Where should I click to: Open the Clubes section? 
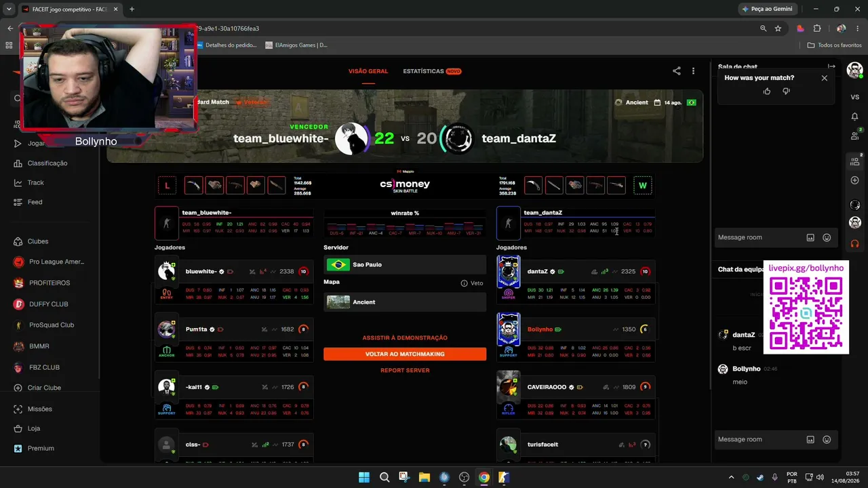[38, 241]
